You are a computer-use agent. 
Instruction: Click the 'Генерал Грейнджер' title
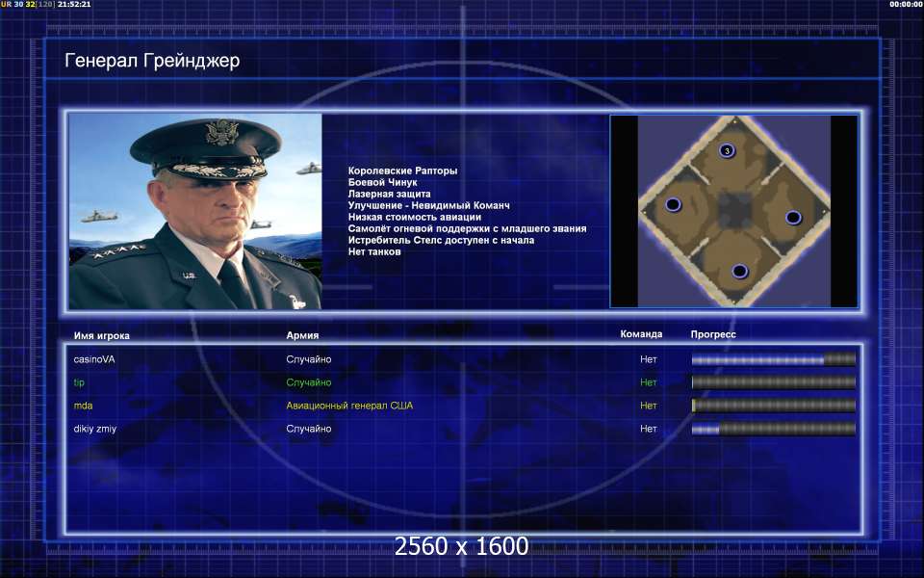point(152,61)
